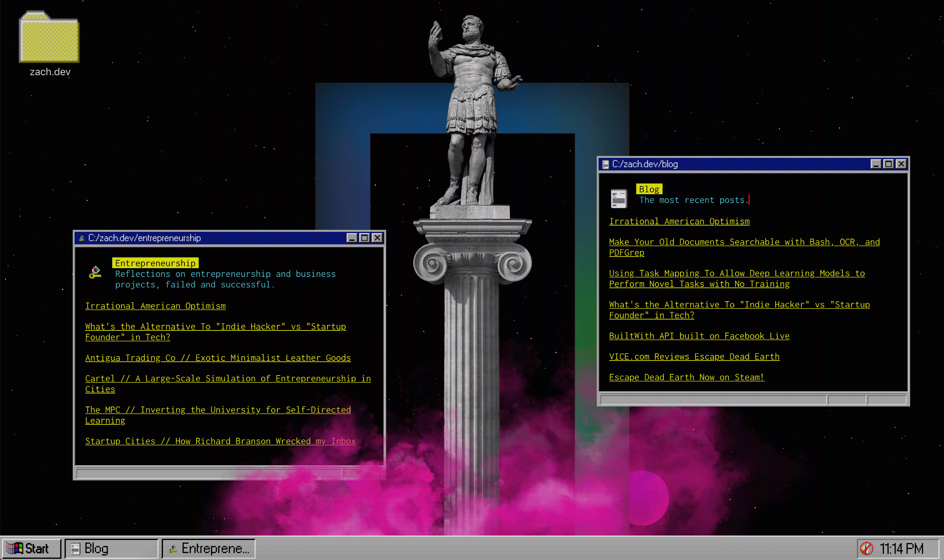Open Using Task Mapping deep learning post
Image resolution: width=944 pixels, height=560 pixels.
click(737, 278)
